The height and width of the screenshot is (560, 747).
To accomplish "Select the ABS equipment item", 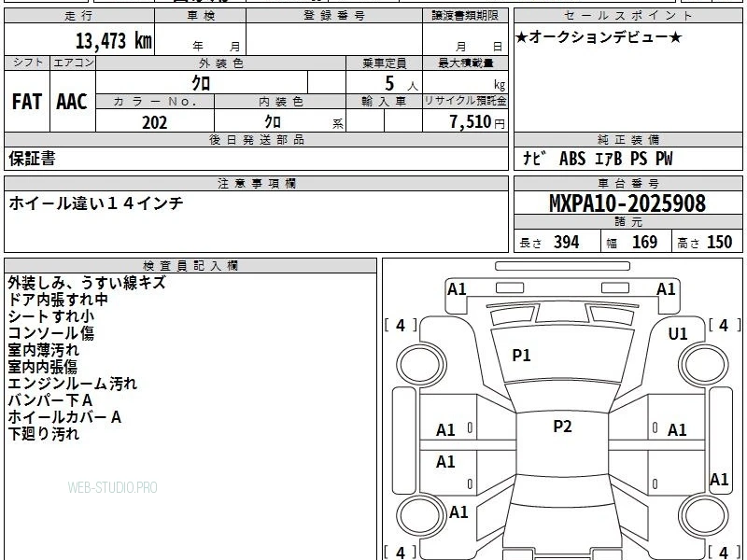I will point(572,159).
